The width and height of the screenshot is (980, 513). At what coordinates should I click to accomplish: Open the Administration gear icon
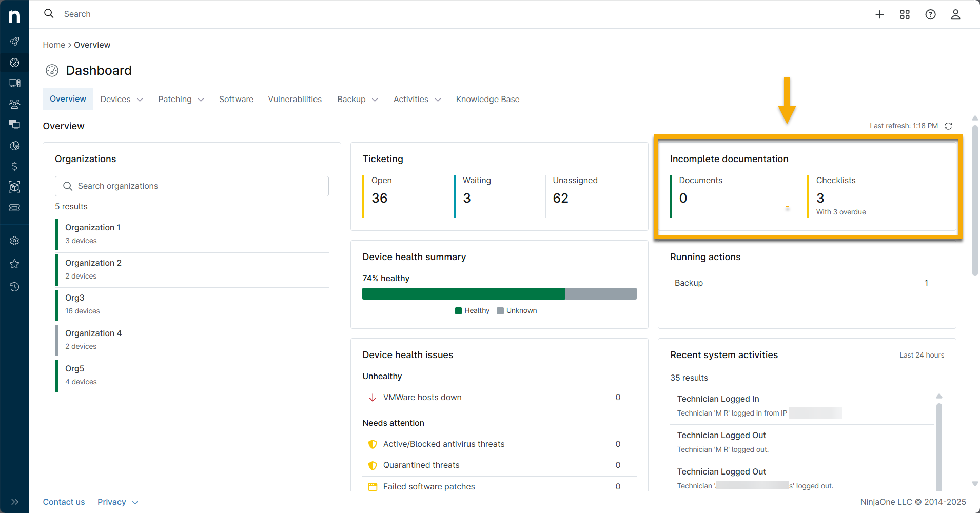coord(14,240)
